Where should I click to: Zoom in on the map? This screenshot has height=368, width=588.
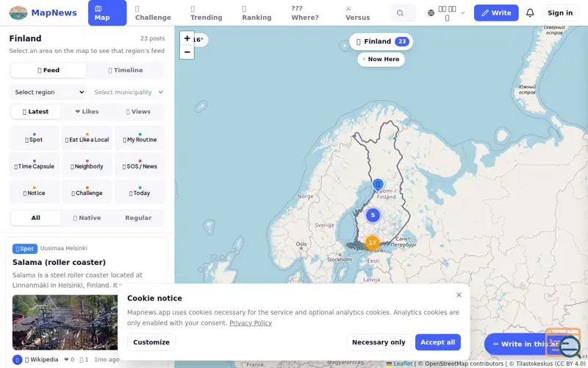click(x=187, y=38)
